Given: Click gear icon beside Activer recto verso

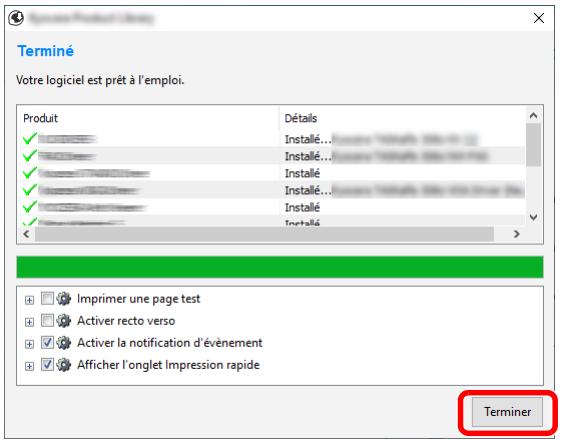Looking at the screenshot, I should pyautogui.click(x=64, y=321).
